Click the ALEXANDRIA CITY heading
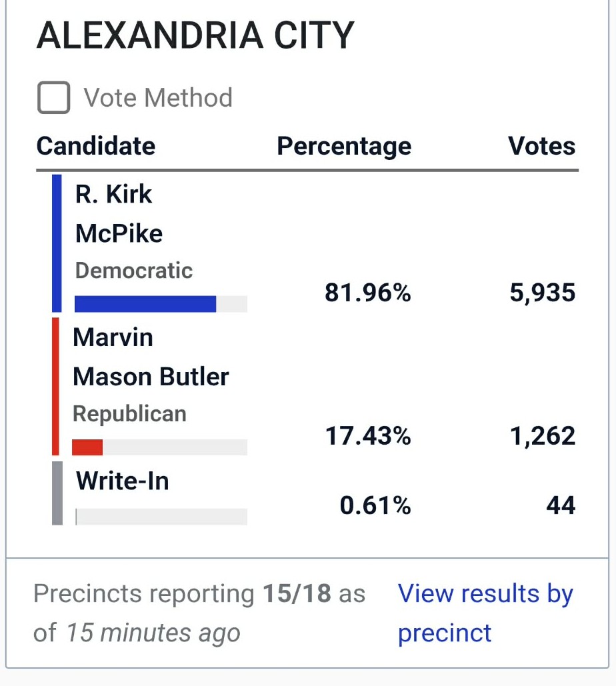The height and width of the screenshot is (686, 616). coord(195,35)
